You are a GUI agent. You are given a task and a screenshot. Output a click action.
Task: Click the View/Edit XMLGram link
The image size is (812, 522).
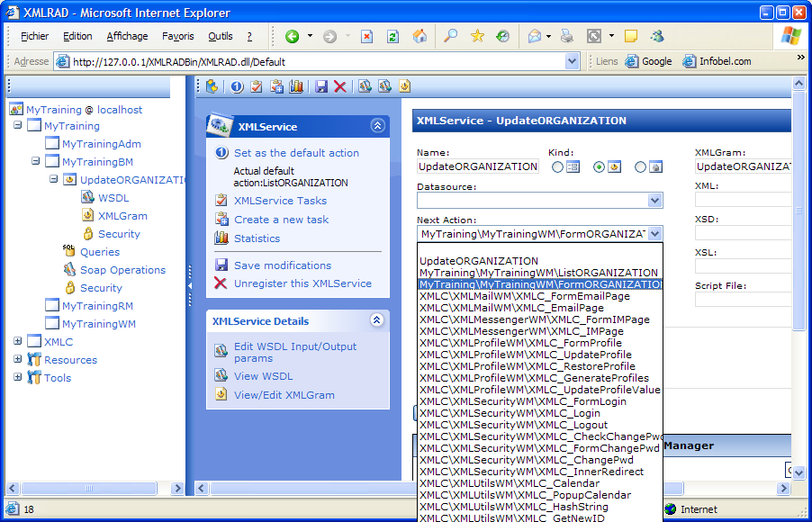tap(284, 395)
